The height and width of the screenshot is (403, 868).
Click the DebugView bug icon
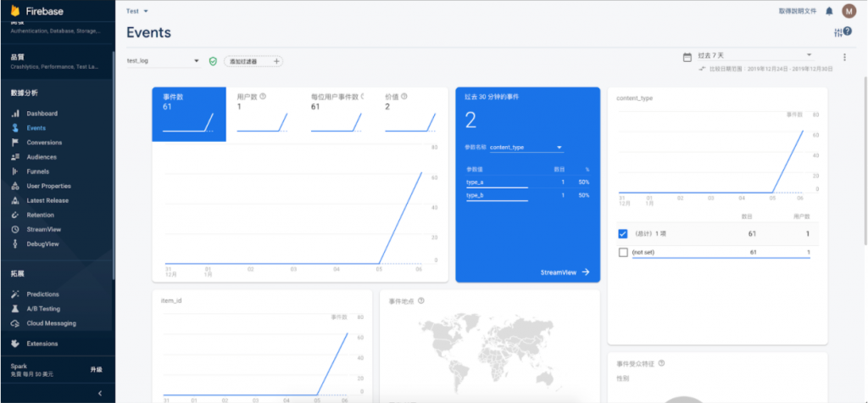(15, 243)
